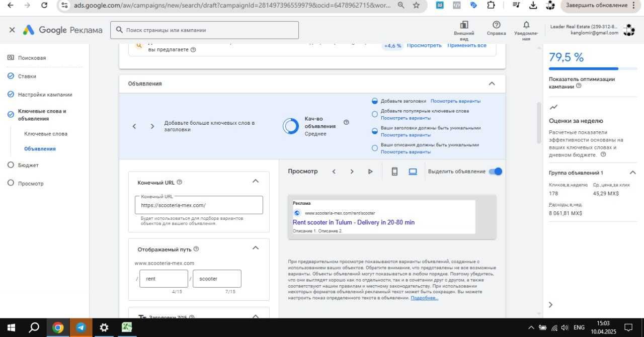Viewport: 644px width, 337px height.
Task: Open the Уведомления bell icon
Action: [526, 25]
